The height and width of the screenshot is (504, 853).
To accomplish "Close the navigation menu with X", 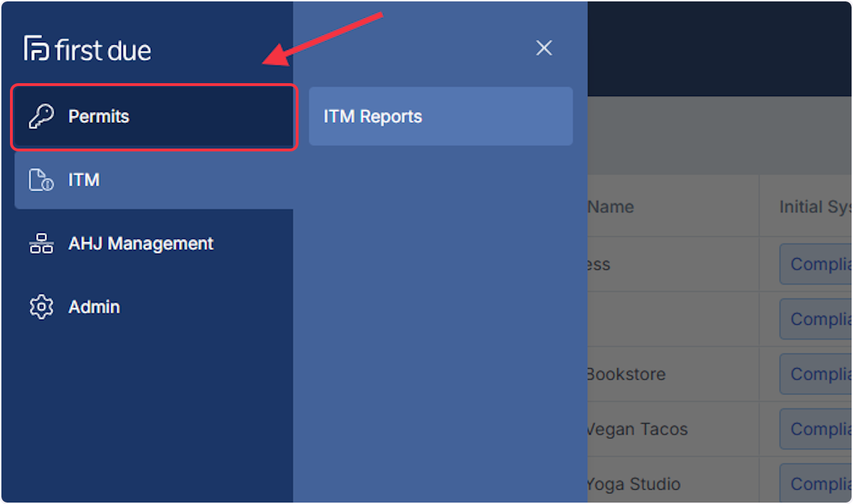I will 544,48.
